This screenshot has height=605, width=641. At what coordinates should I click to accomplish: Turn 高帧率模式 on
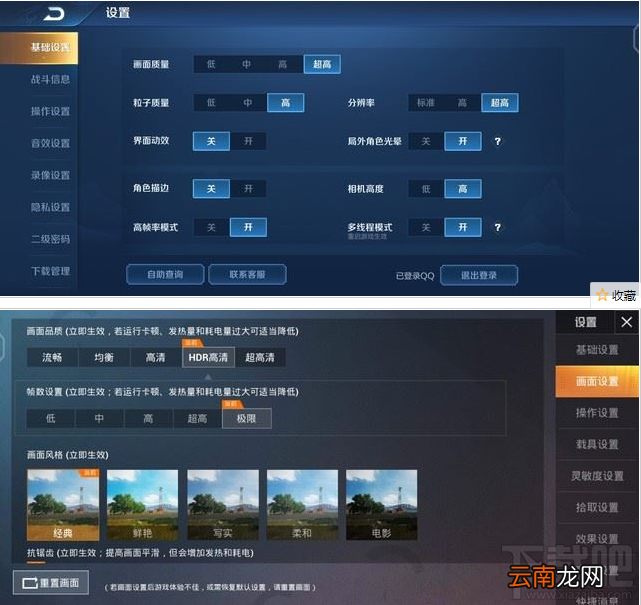pyautogui.click(x=248, y=227)
